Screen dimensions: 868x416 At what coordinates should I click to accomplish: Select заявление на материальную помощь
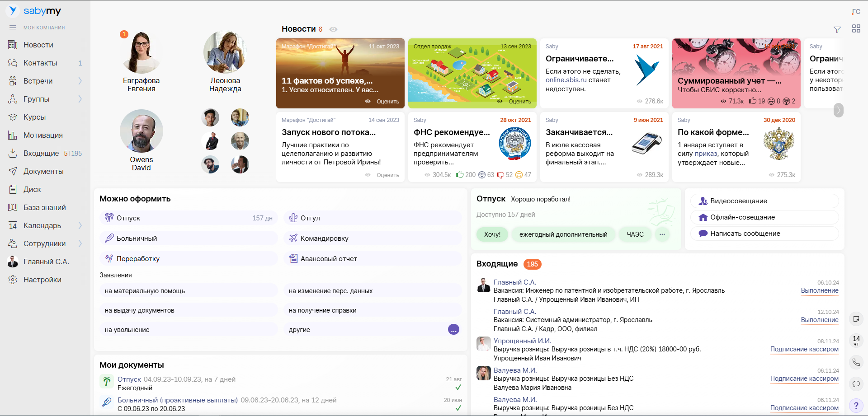pos(189,291)
